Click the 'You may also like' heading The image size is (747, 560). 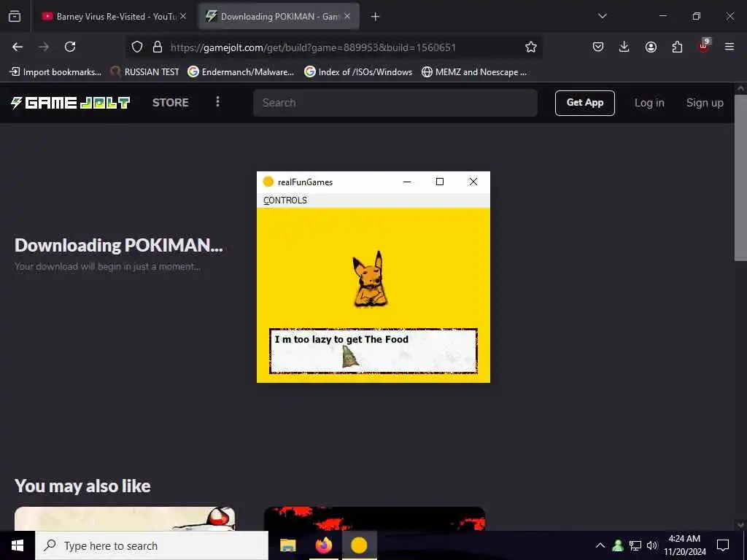pyautogui.click(x=82, y=486)
